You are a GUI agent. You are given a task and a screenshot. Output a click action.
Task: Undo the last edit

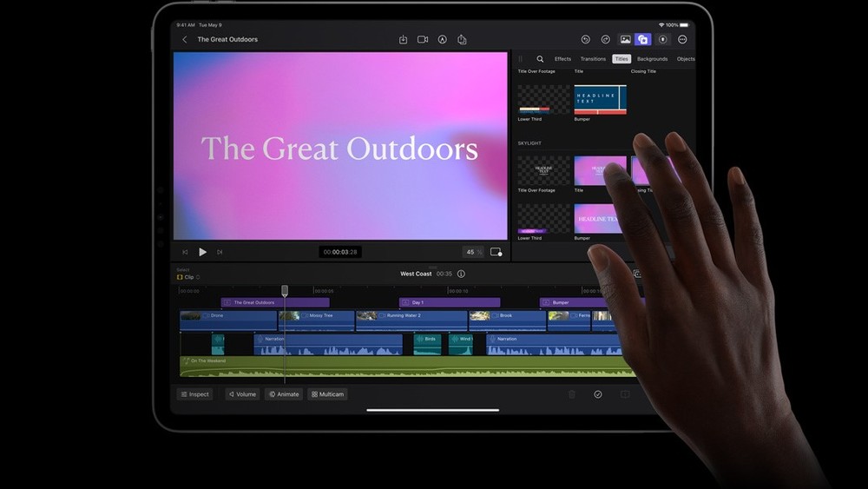[586, 39]
